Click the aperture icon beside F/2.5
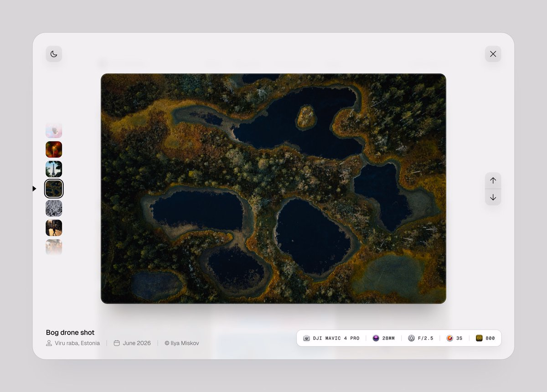Viewport: 547px width, 392px height. [411, 338]
